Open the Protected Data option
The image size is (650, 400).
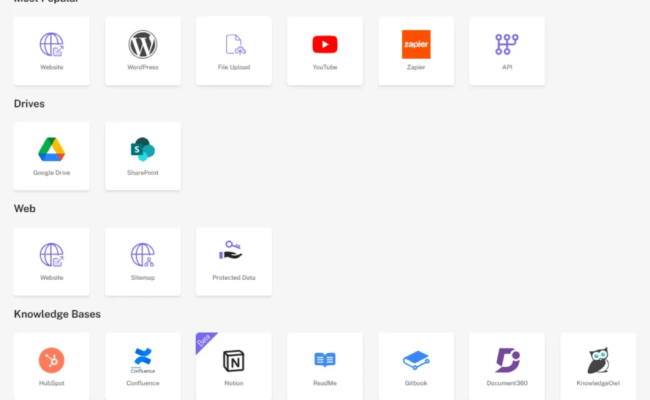pos(234,262)
